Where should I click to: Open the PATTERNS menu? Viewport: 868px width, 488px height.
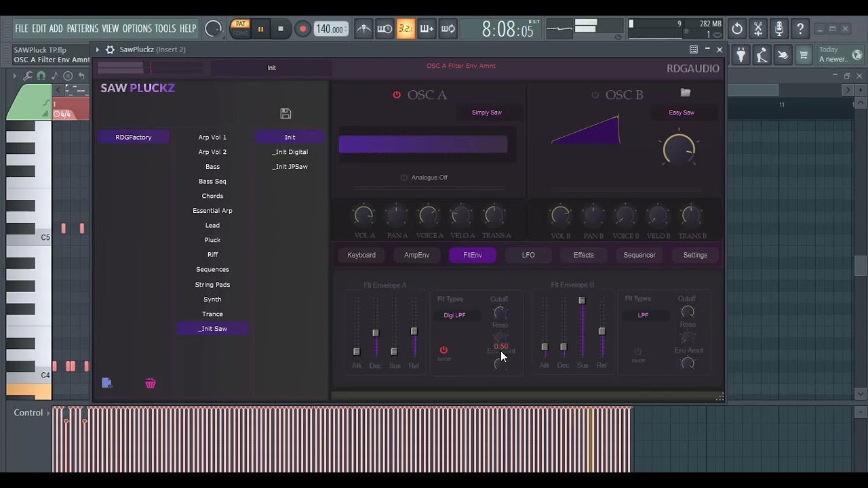click(82, 28)
